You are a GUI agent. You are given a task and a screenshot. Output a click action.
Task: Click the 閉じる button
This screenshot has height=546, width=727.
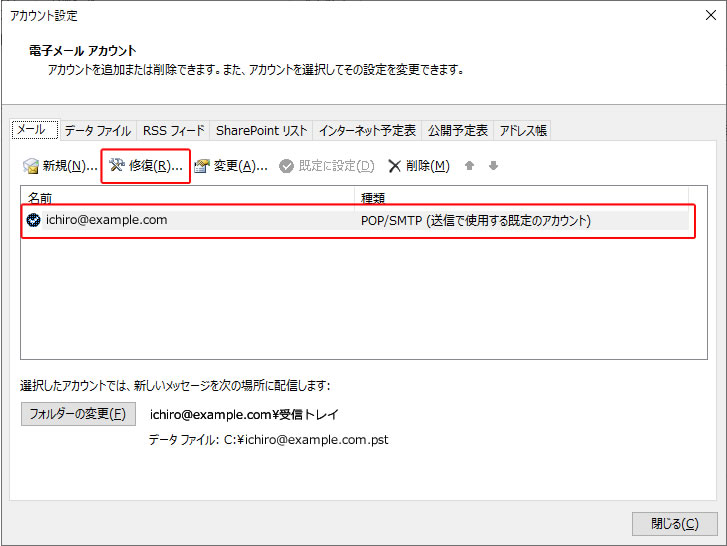pyautogui.click(x=674, y=524)
